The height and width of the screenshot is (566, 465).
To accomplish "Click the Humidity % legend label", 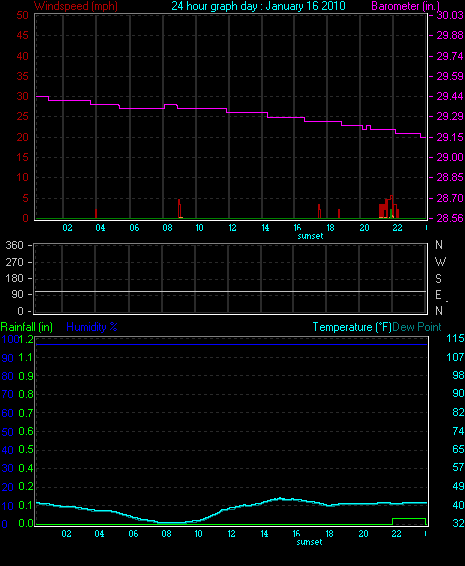I will coord(92,327).
